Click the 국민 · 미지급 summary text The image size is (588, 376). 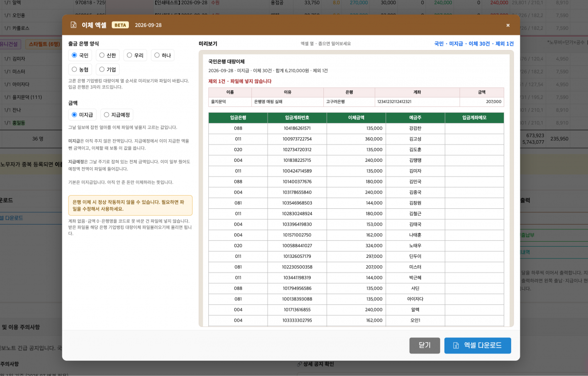[x=474, y=44]
